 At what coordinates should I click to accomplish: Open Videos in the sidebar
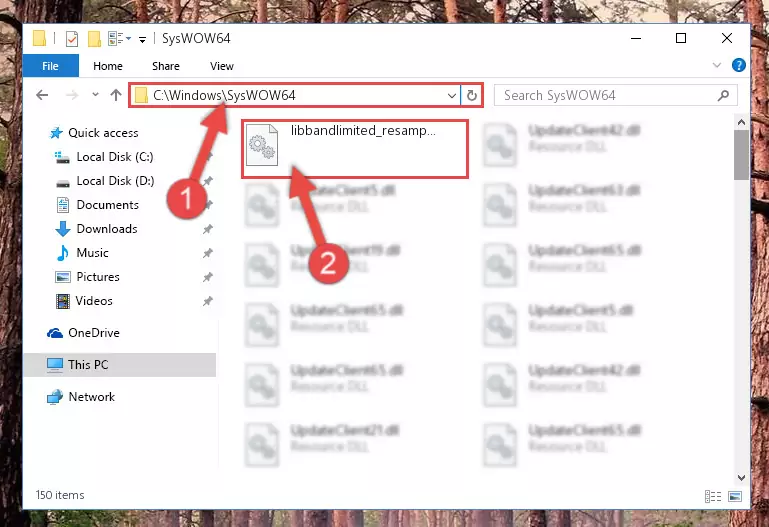point(84,301)
